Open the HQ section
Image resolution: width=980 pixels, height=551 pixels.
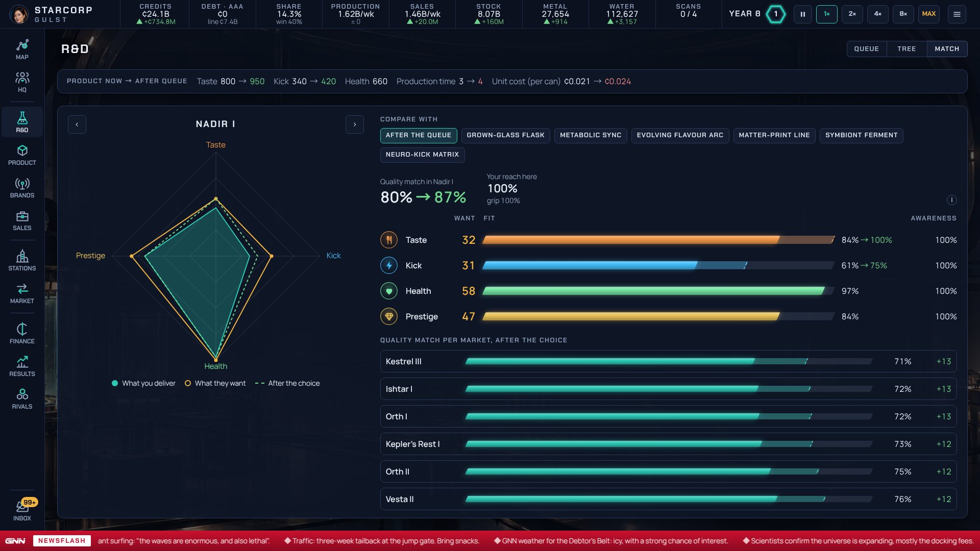click(22, 82)
